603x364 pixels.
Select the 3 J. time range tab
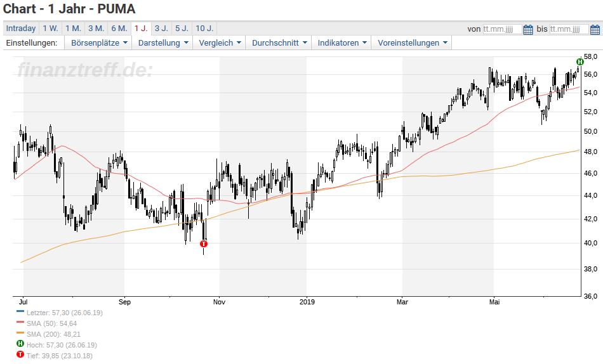(x=161, y=29)
